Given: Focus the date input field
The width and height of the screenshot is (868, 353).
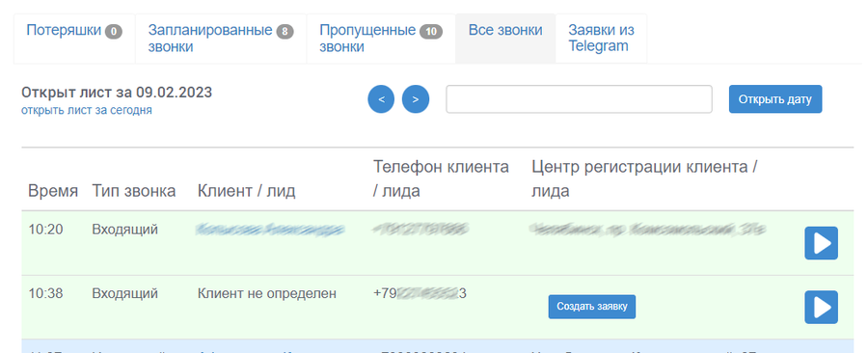Looking at the screenshot, I should coord(579,99).
